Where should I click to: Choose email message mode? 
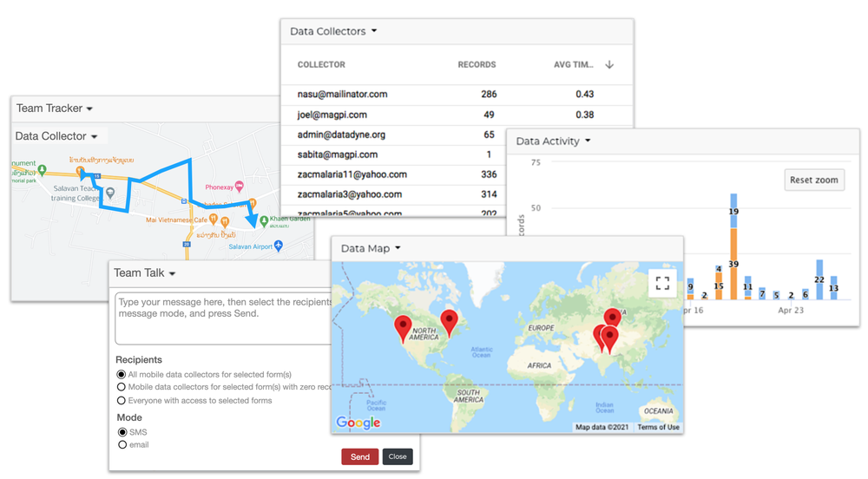pyautogui.click(x=122, y=444)
